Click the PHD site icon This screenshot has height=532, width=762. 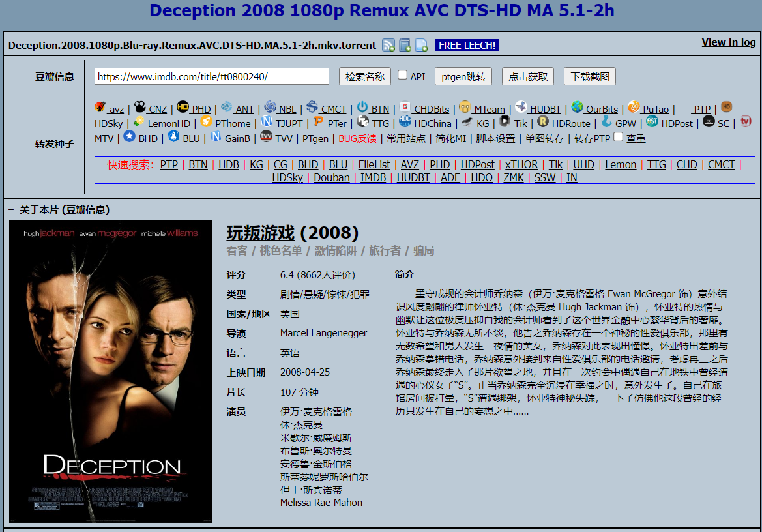coord(183,107)
